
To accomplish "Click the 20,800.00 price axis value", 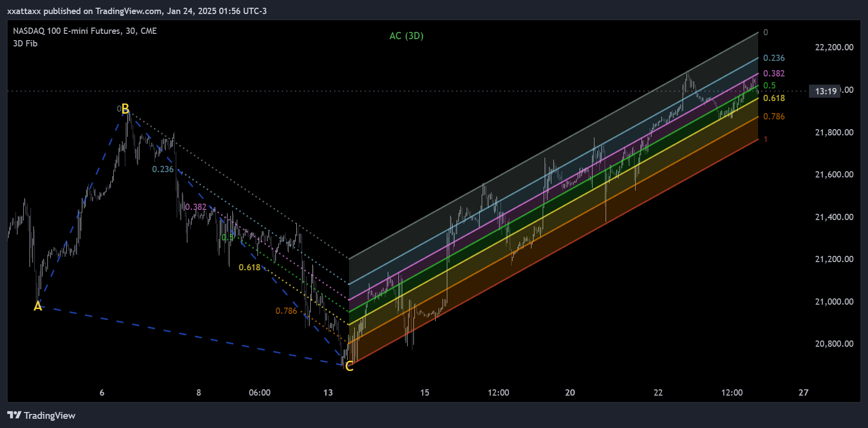I will click(x=834, y=344).
